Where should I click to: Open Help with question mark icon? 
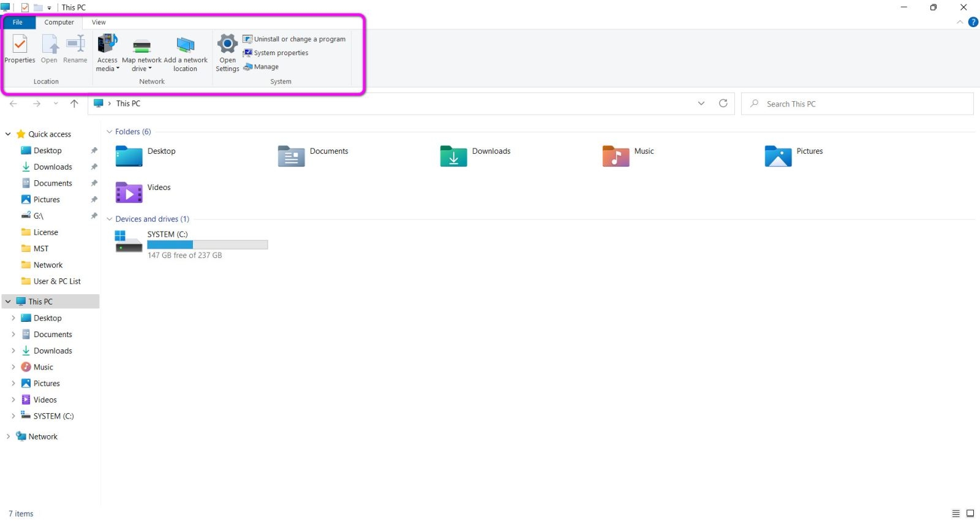973,22
